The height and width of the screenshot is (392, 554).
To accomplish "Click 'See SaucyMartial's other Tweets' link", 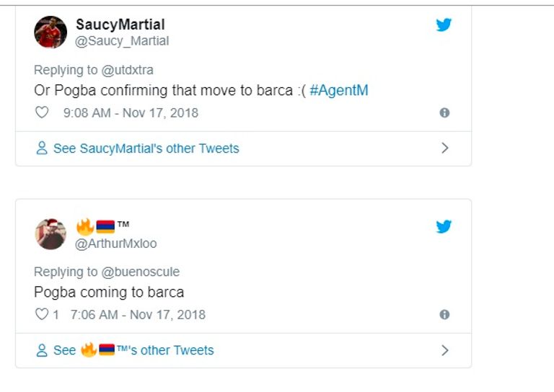I will (x=146, y=148).
